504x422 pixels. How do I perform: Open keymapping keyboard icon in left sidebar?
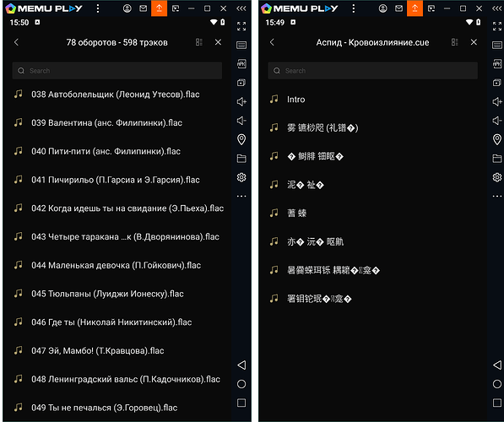pos(241,45)
